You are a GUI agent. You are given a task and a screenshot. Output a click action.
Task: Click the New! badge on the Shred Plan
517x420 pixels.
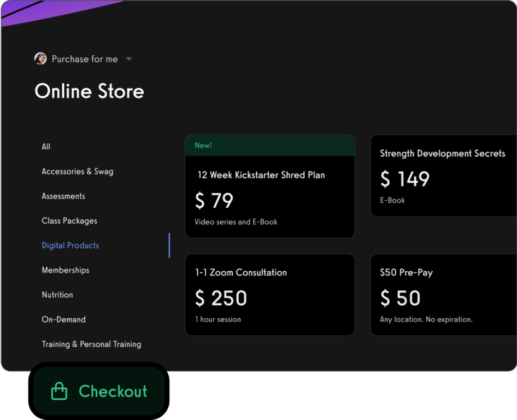pos(203,145)
